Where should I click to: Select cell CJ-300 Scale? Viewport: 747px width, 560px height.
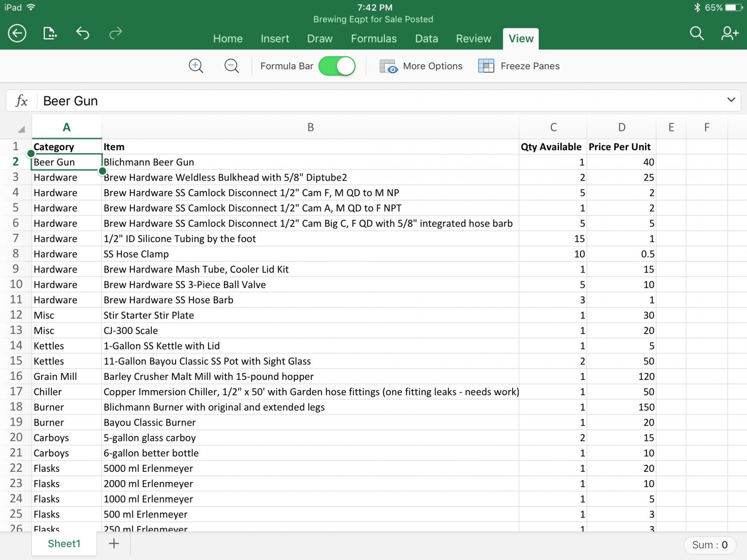coord(310,330)
